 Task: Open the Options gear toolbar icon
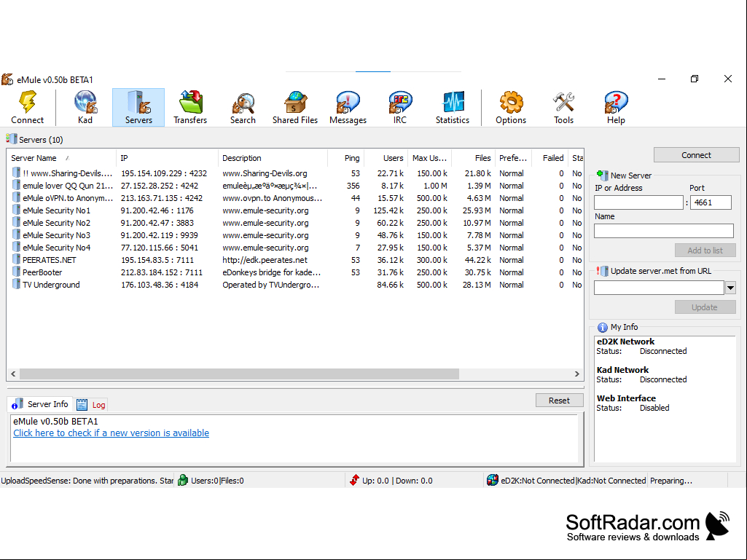coord(511,107)
